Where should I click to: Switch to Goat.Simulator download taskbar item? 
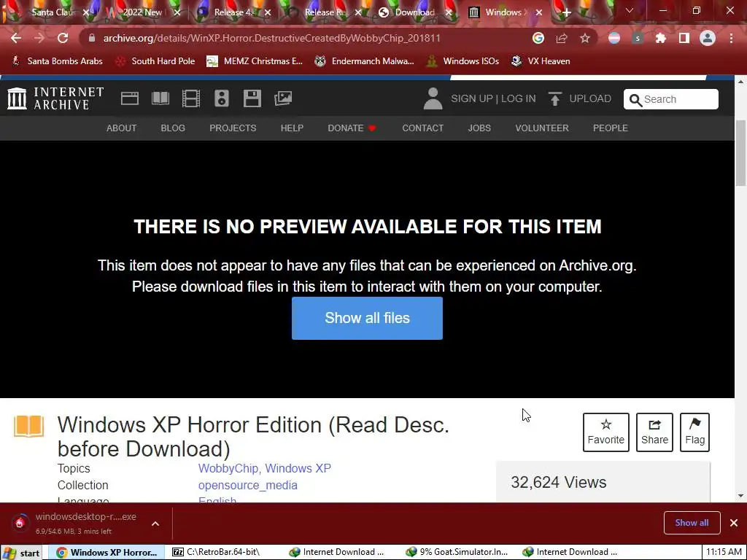pos(457,553)
